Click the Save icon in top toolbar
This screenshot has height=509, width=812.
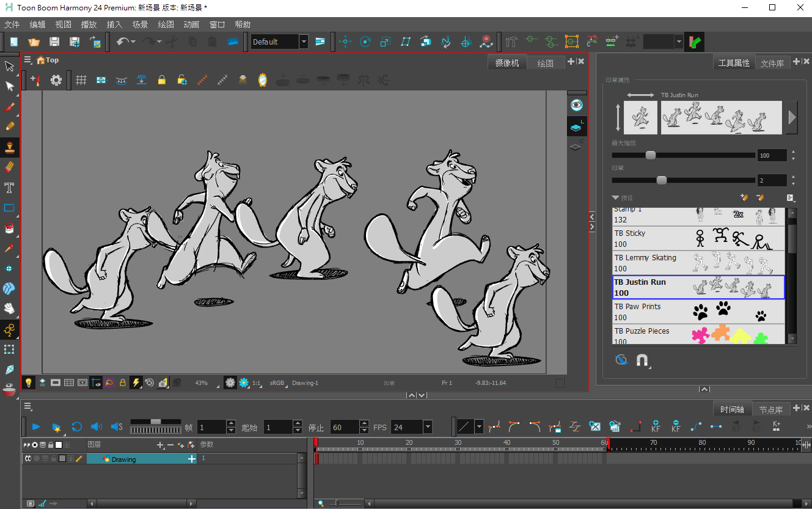pos(54,42)
